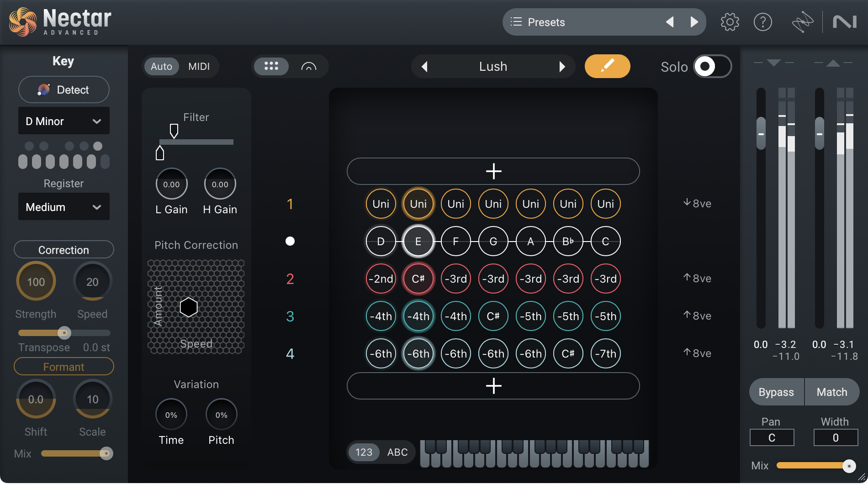
Task: Click the Match button
Action: tap(832, 392)
